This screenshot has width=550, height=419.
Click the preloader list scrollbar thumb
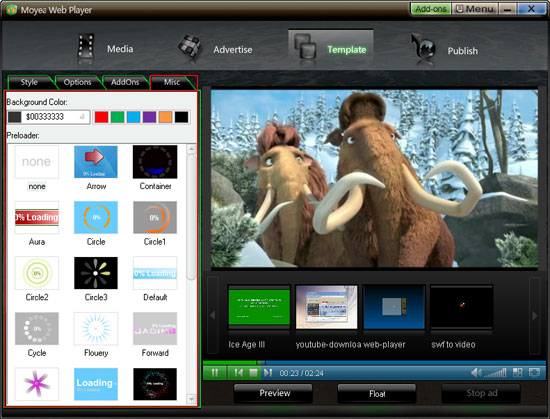[192, 217]
